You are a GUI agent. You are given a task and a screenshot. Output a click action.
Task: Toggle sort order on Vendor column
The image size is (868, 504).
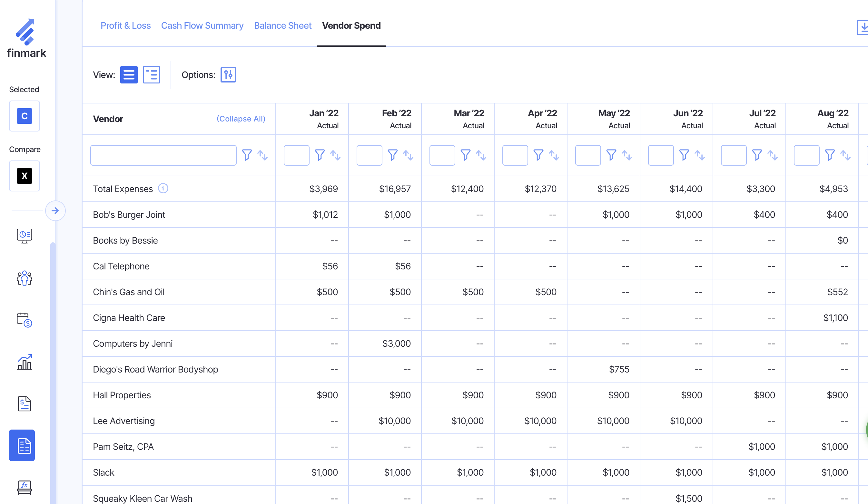point(262,155)
